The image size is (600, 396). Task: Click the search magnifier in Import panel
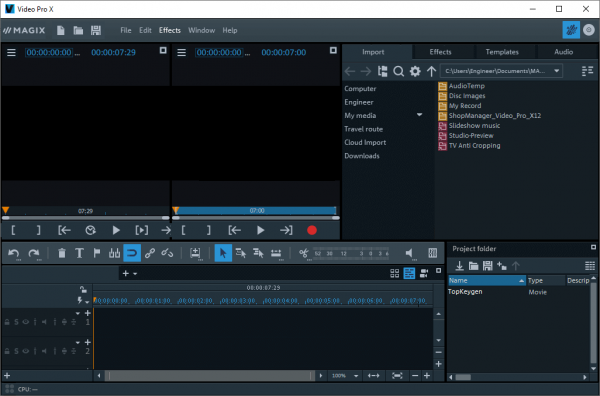(x=398, y=71)
